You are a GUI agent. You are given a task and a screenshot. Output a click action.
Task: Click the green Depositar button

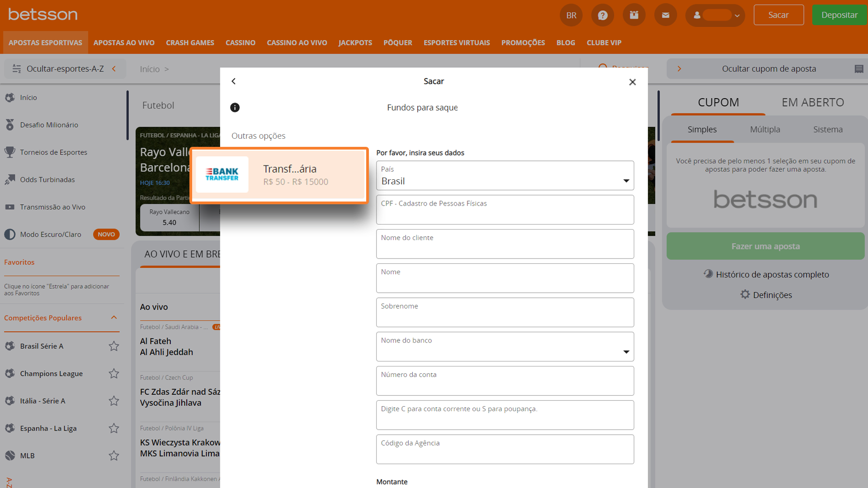840,15
